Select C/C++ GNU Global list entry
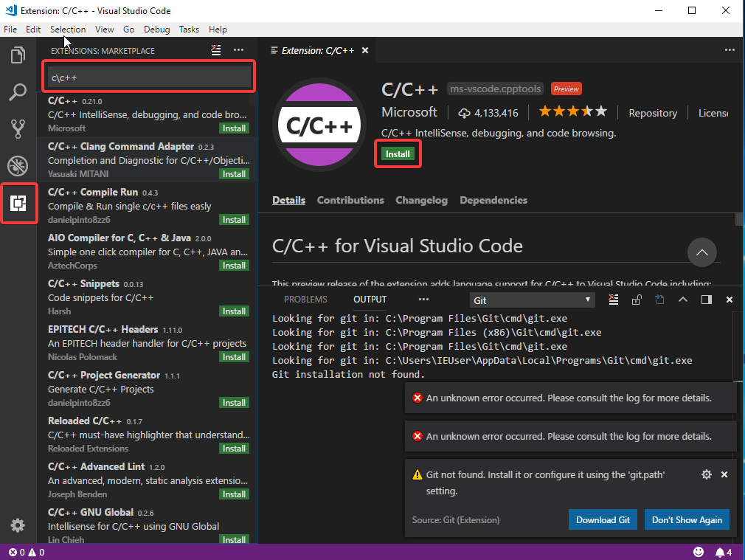This screenshot has height=560, width=745. click(148, 525)
